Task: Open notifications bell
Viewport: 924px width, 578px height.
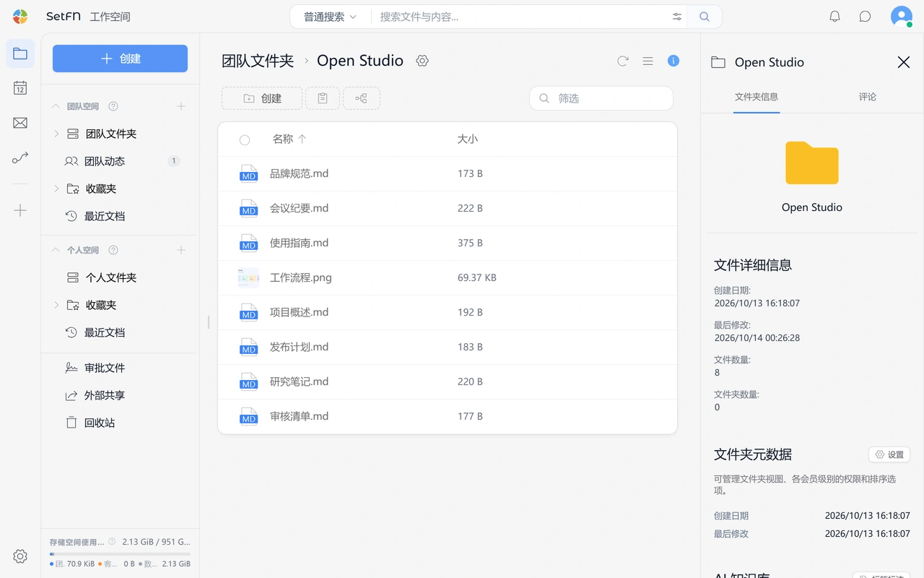Action: 834,17
